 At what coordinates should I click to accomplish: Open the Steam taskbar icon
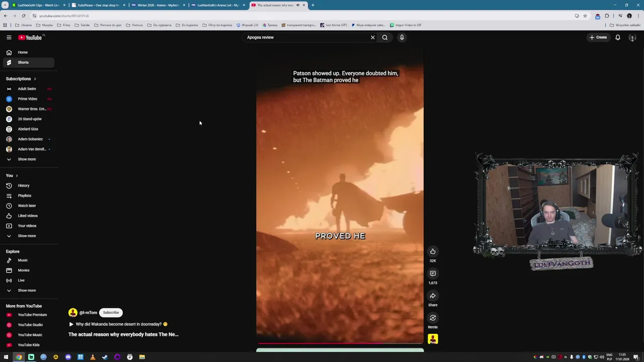[105, 357]
